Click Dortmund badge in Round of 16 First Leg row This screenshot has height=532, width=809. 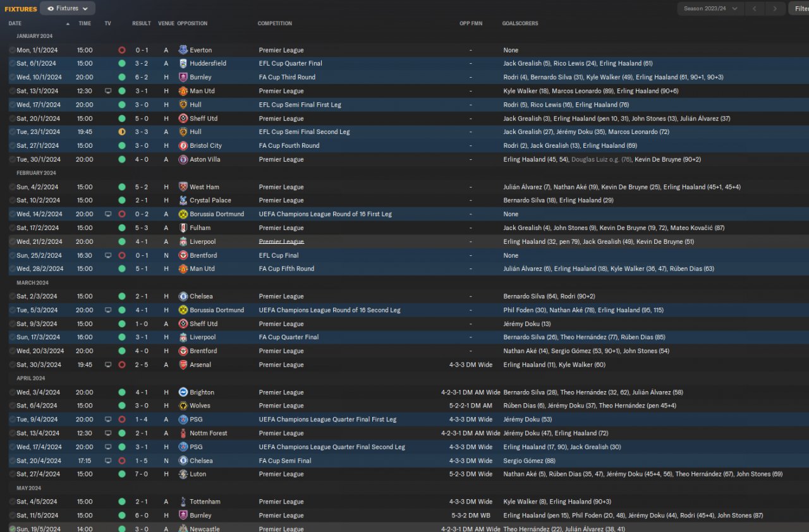pyautogui.click(x=183, y=214)
